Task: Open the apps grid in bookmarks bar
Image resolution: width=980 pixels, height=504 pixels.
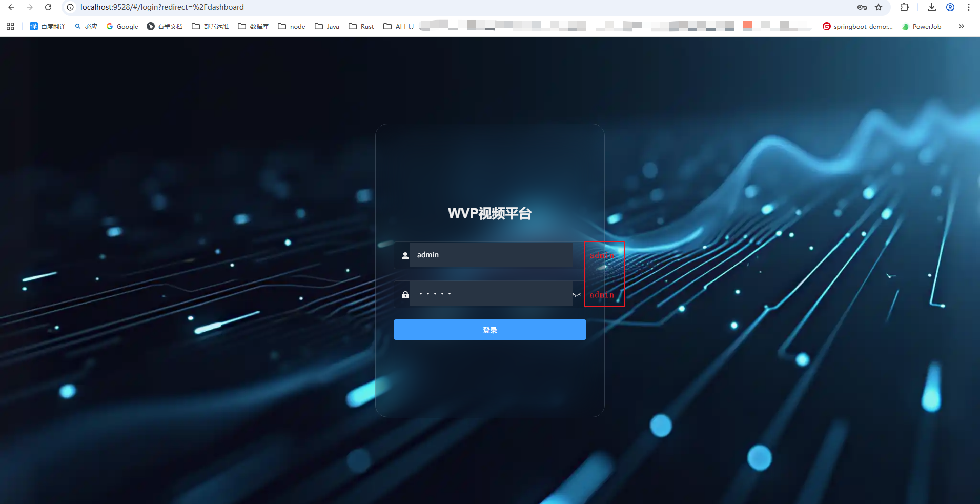Action: (x=10, y=26)
